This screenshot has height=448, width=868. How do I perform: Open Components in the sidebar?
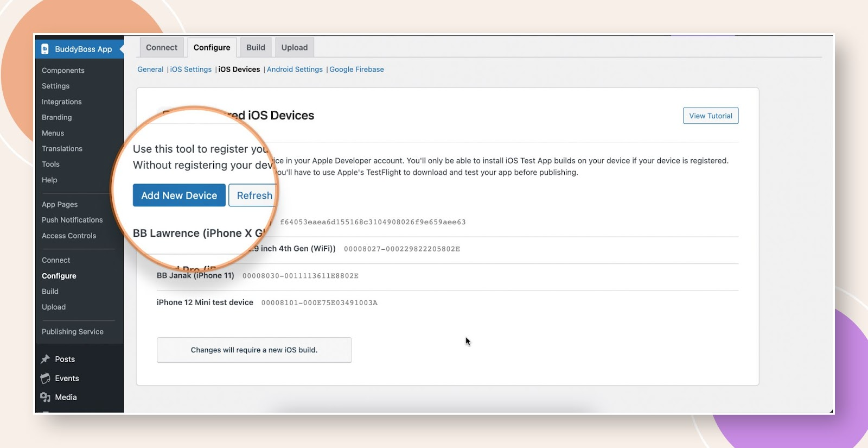point(63,71)
